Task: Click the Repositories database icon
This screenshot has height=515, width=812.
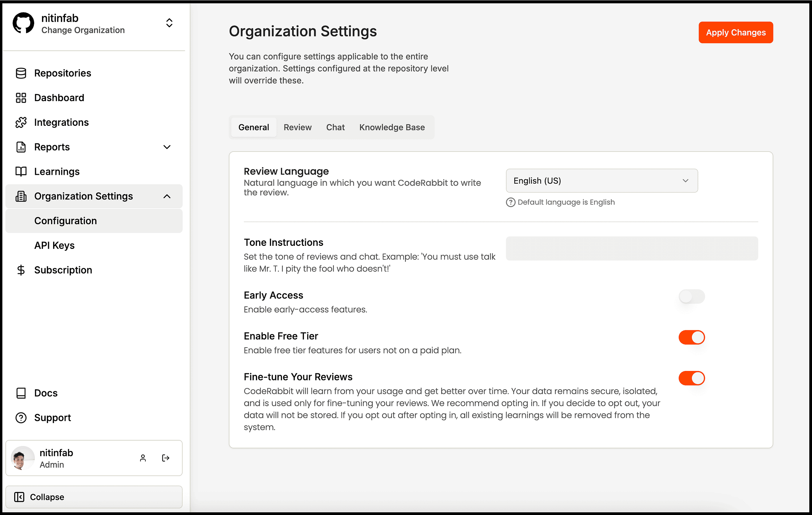Action: (21, 73)
